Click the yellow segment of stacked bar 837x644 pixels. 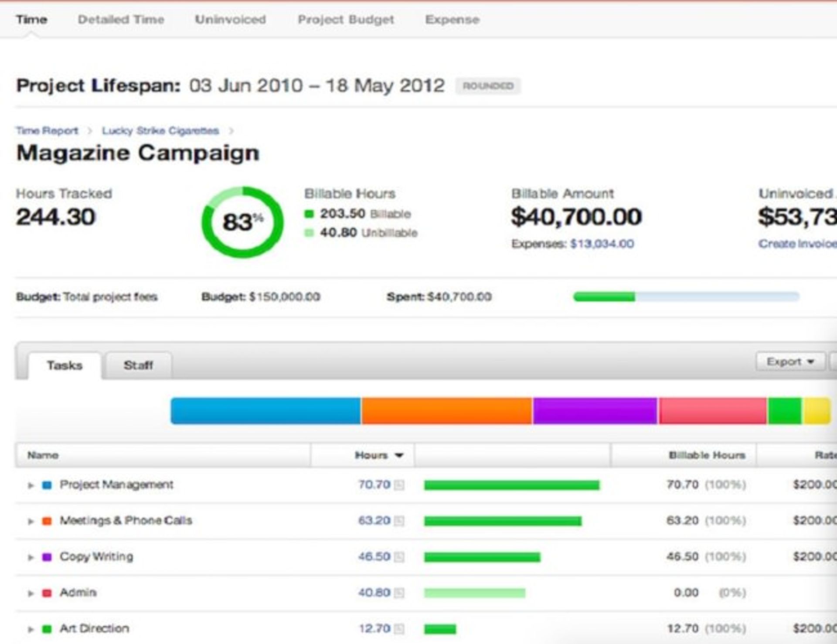pos(817,411)
